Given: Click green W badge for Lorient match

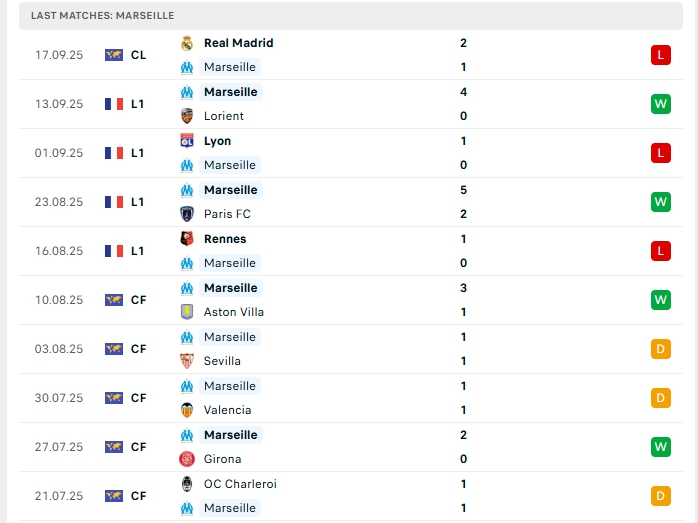Looking at the screenshot, I should pos(660,104).
